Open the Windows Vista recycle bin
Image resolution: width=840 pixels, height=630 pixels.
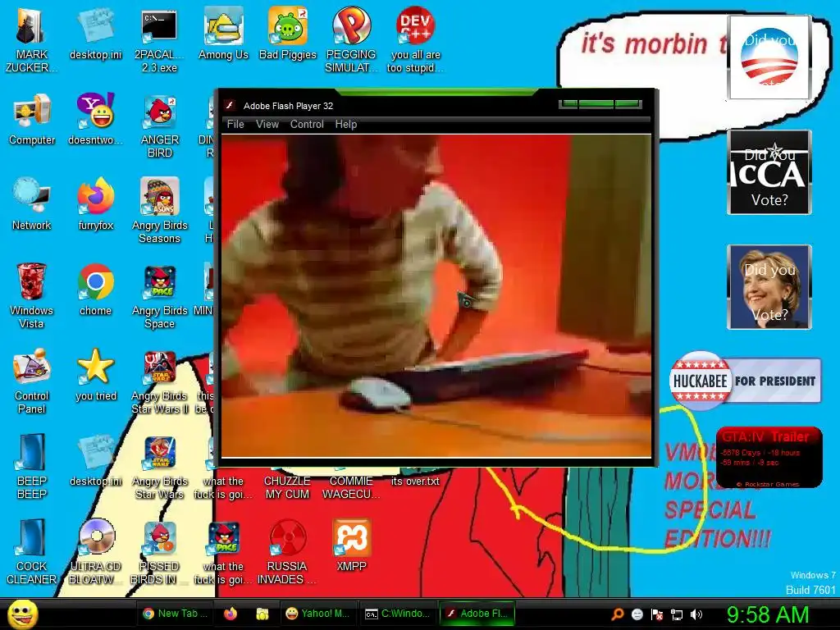31,295
